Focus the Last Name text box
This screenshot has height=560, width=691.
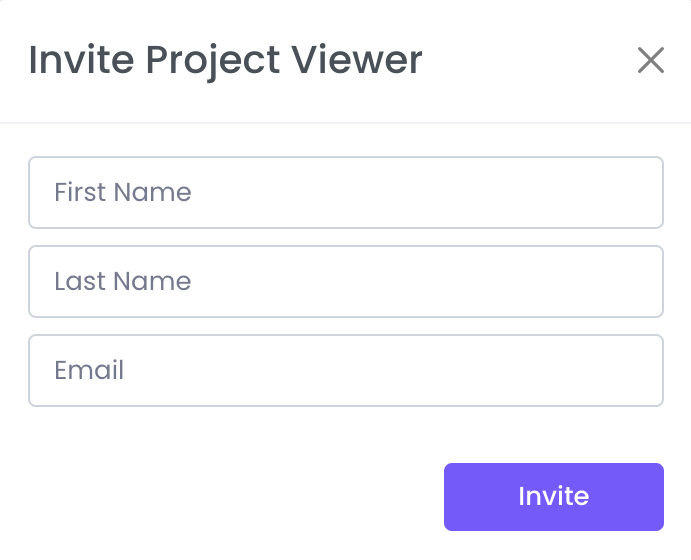pos(346,281)
